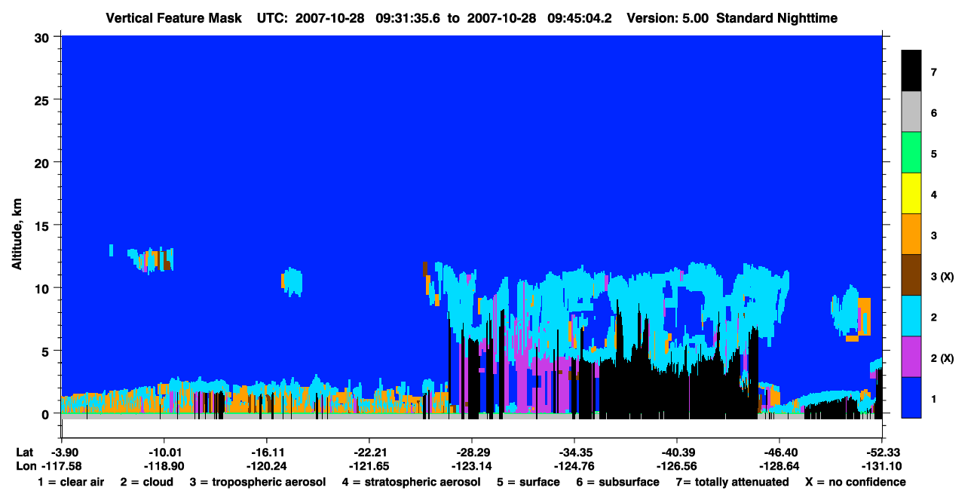Click the latitude value -28.29

(472, 452)
